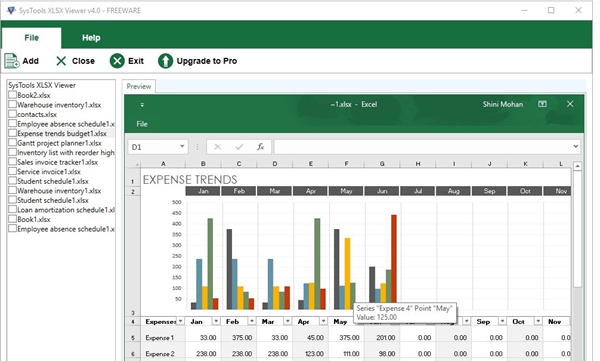The image size is (600, 361).
Task: Click the EXPENSE TRENDS title cell
Action: (x=190, y=180)
